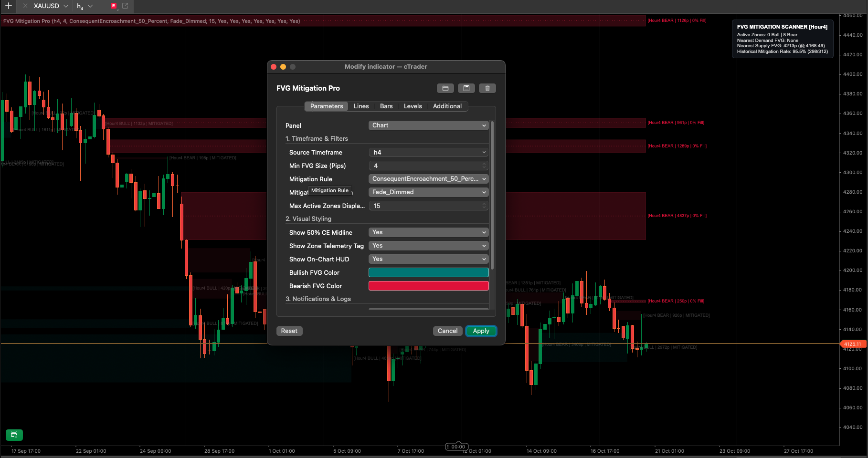Toggle Show On-Chart HUD dropdown
This screenshot has width=868, height=458.
(x=428, y=259)
